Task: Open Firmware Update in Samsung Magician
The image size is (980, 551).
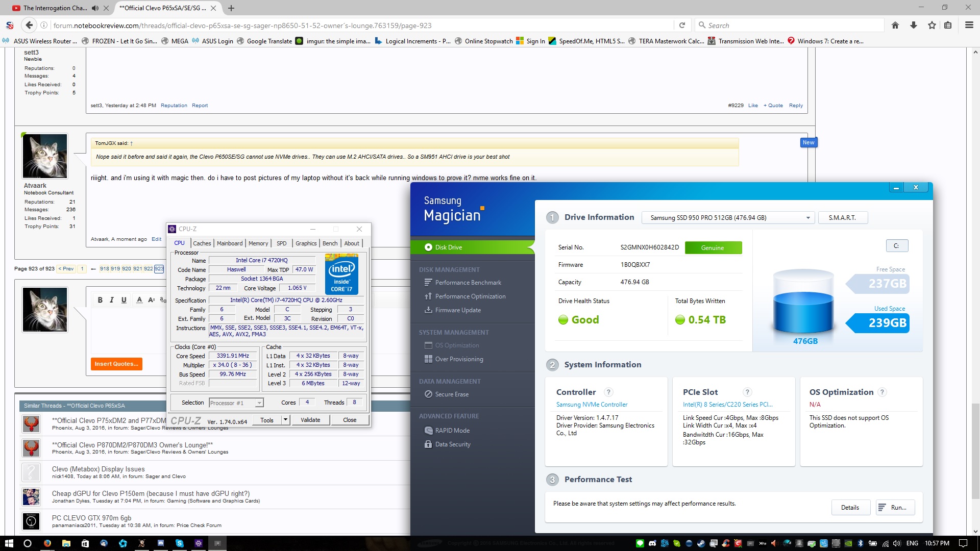Action: pos(453,310)
